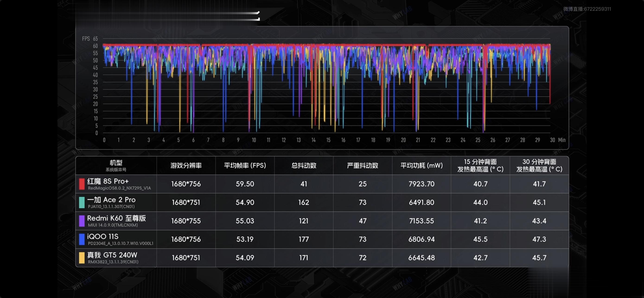Click severe jitter count 72
The image size is (644, 298).
click(x=363, y=258)
